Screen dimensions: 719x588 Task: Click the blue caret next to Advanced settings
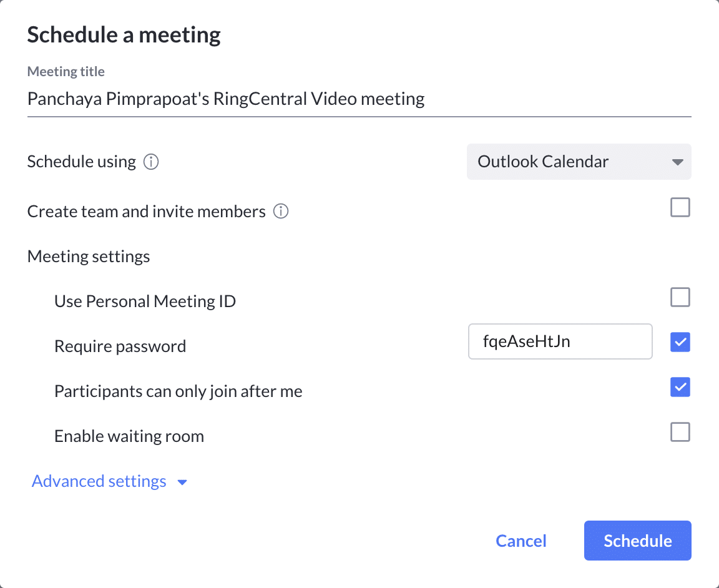point(182,483)
